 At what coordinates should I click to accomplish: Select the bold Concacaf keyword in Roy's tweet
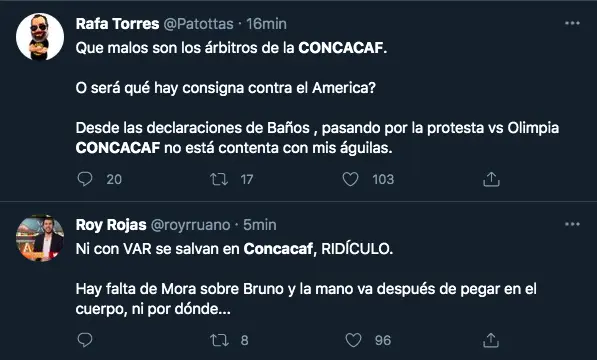pyautogui.click(x=278, y=249)
